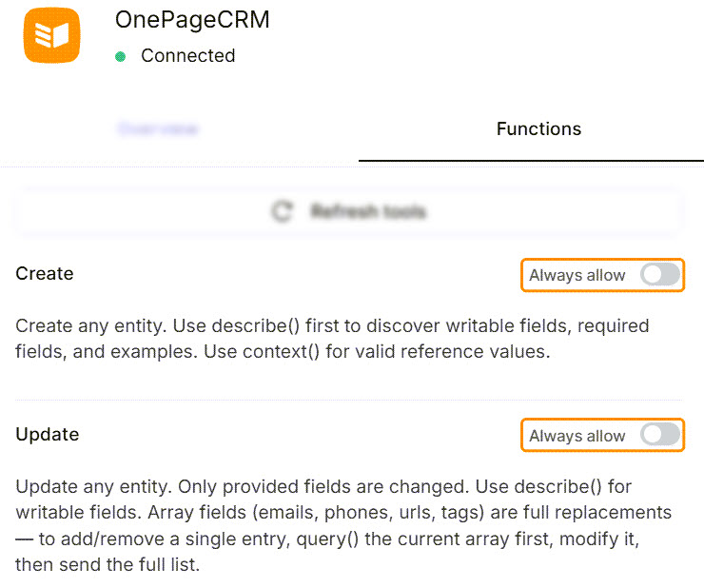This screenshot has height=588, width=704.
Task: Click the orange outline around Update's toggle
Action: click(602, 420)
